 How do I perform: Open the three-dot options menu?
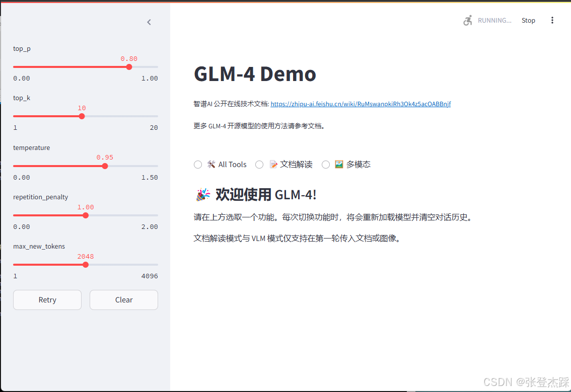(x=552, y=20)
